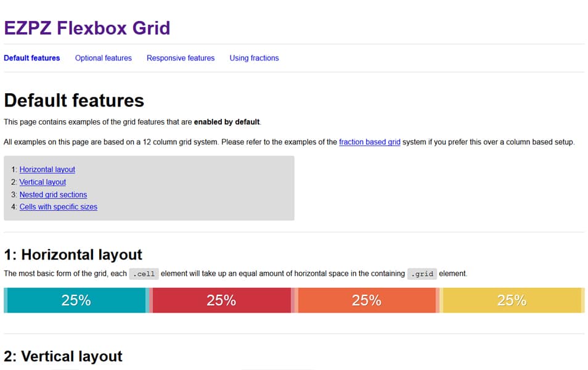Image resolution: width=588 pixels, height=370 pixels.
Task: Jump to Horizontal layout section link
Action: point(47,170)
